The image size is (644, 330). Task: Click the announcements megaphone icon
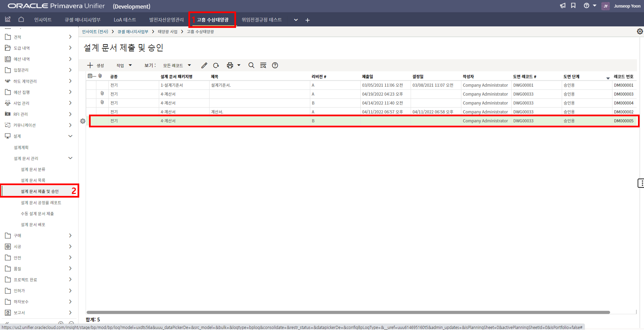tap(563, 6)
